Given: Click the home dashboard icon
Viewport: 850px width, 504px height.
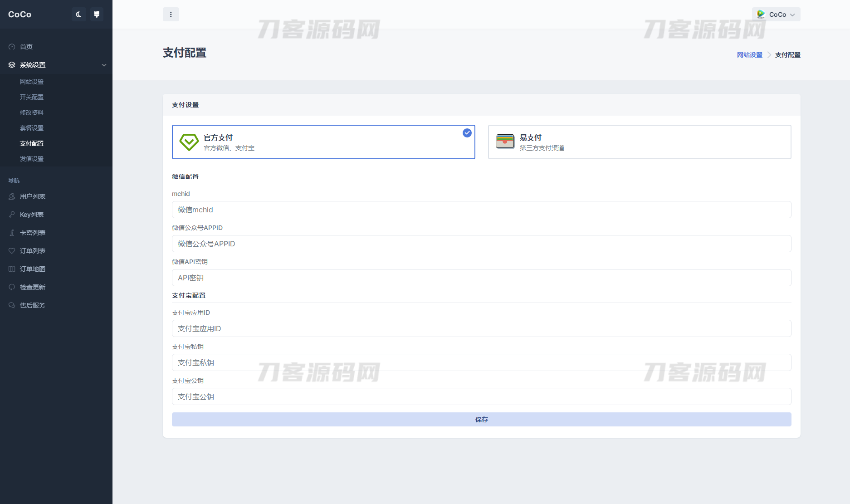Looking at the screenshot, I should (x=12, y=47).
